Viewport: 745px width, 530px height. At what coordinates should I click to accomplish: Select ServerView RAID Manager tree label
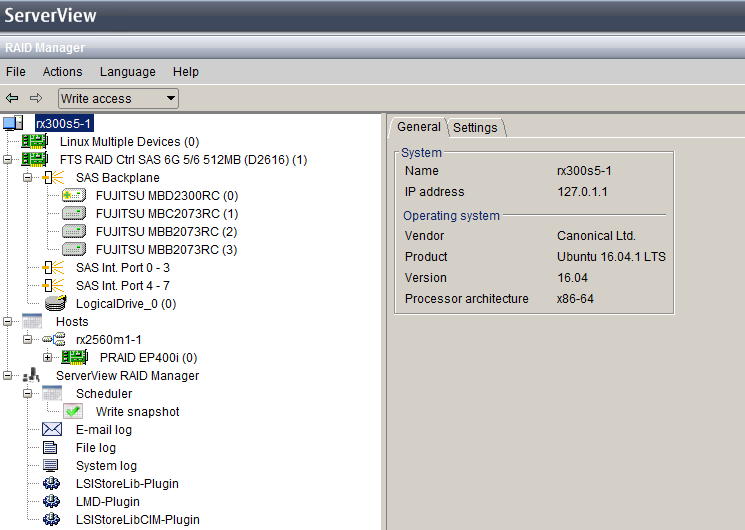pyautogui.click(x=127, y=376)
